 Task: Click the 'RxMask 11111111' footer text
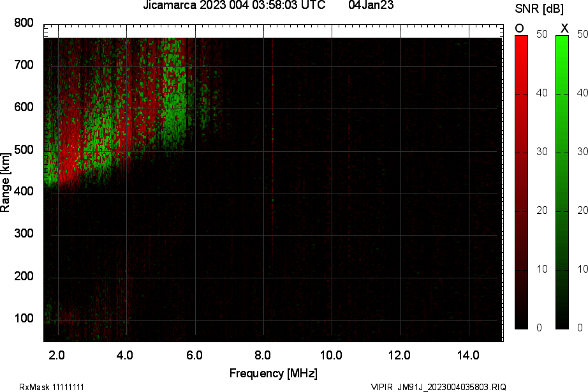[52, 387]
